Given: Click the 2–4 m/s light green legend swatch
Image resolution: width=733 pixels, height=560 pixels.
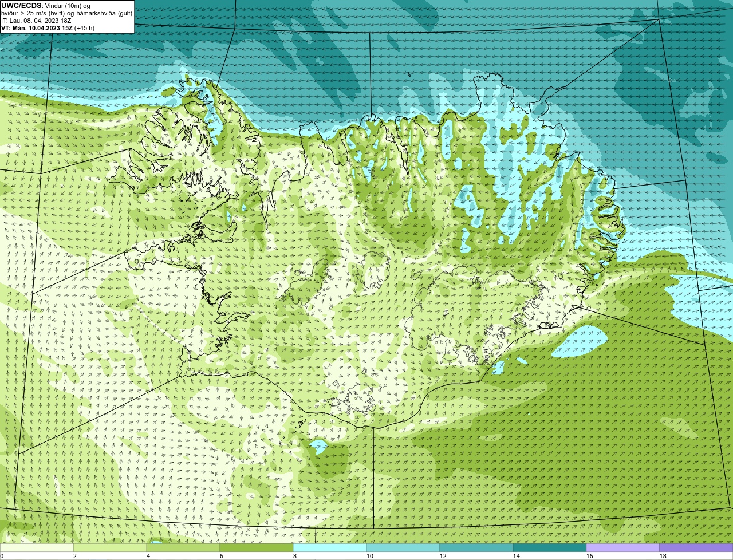Looking at the screenshot, I should pyautogui.click(x=110, y=547).
